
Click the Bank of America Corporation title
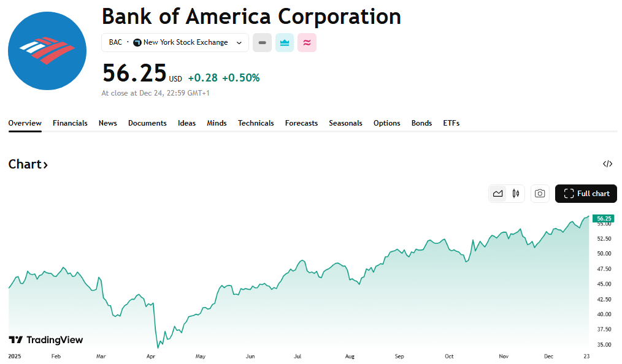(251, 16)
